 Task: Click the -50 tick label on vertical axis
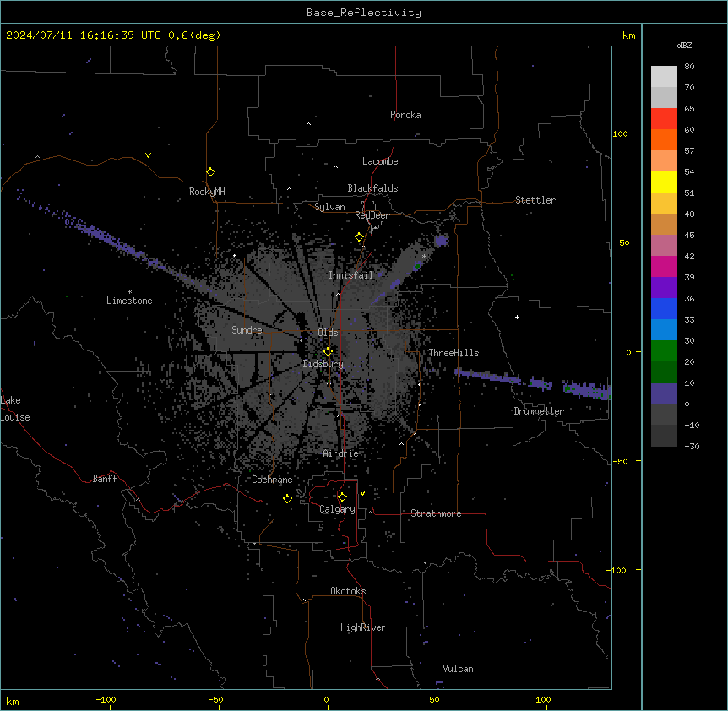pos(620,461)
